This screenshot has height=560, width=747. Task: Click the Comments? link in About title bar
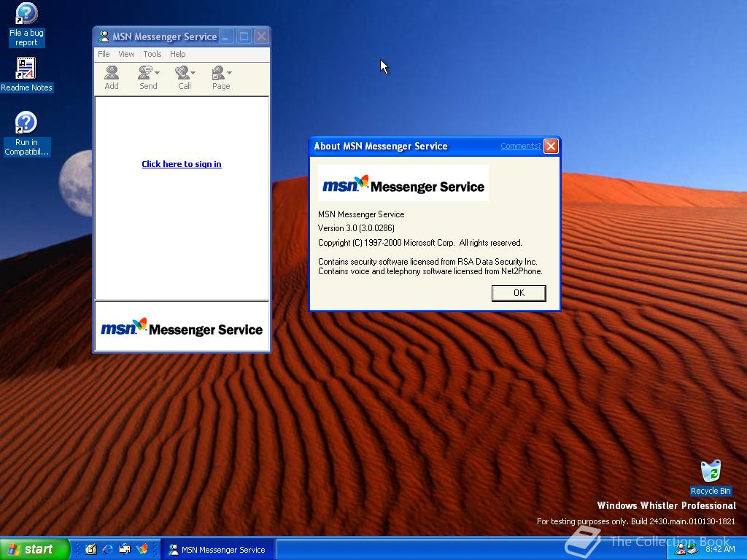(x=520, y=146)
